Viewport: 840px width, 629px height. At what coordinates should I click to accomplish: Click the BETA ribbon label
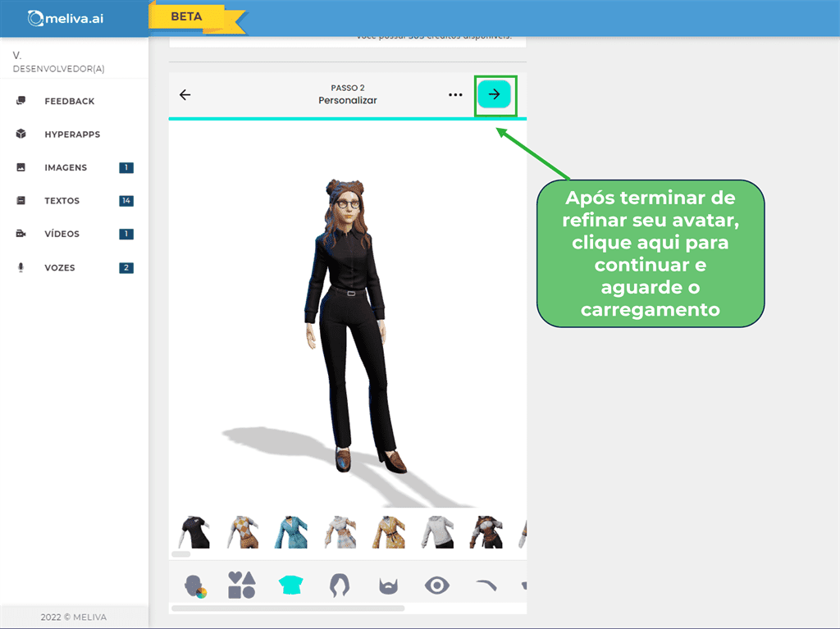point(186,16)
